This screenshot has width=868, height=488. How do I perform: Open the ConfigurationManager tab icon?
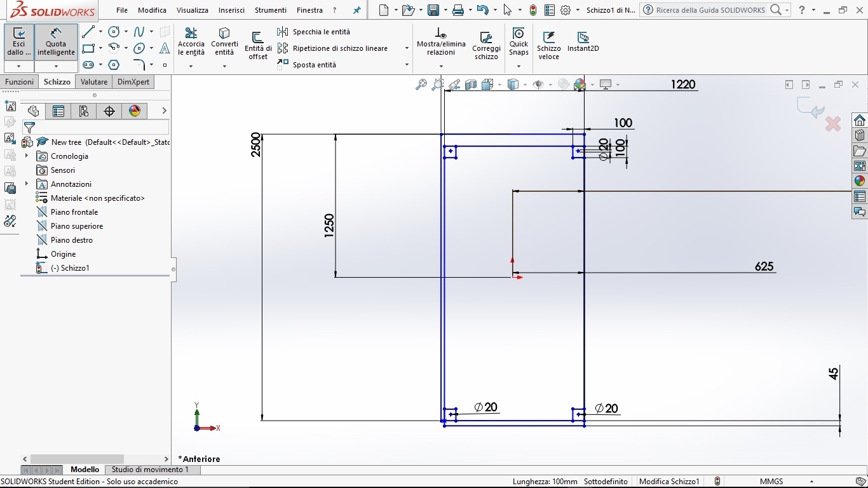point(84,111)
